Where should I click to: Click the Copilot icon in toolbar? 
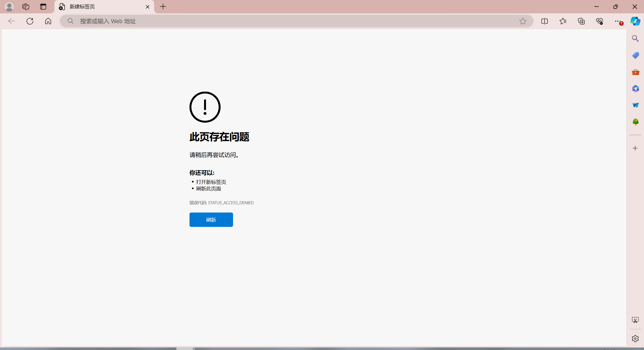click(x=635, y=21)
